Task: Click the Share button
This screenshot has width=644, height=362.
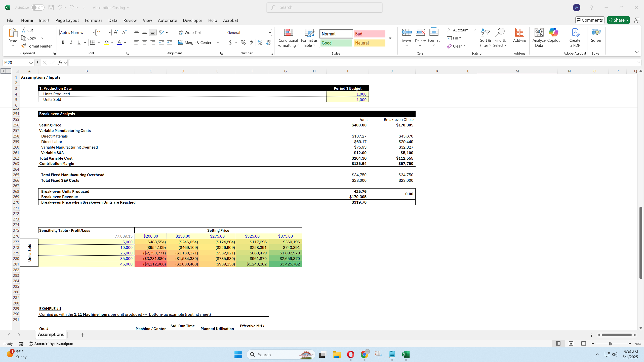Action: pos(618,20)
